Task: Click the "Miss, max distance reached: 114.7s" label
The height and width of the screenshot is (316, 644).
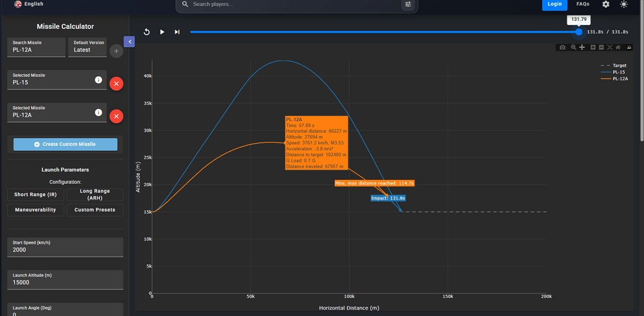Action: click(x=374, y=183)
